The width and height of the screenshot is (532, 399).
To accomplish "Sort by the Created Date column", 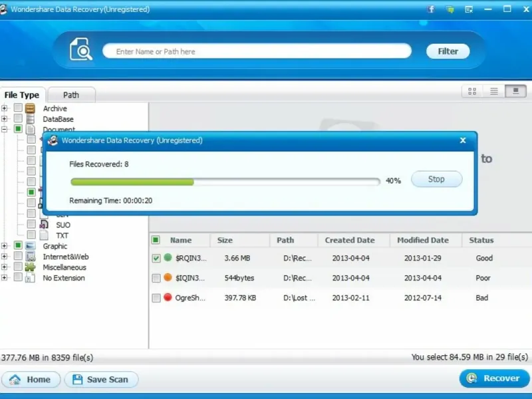I will pos(350,240).
